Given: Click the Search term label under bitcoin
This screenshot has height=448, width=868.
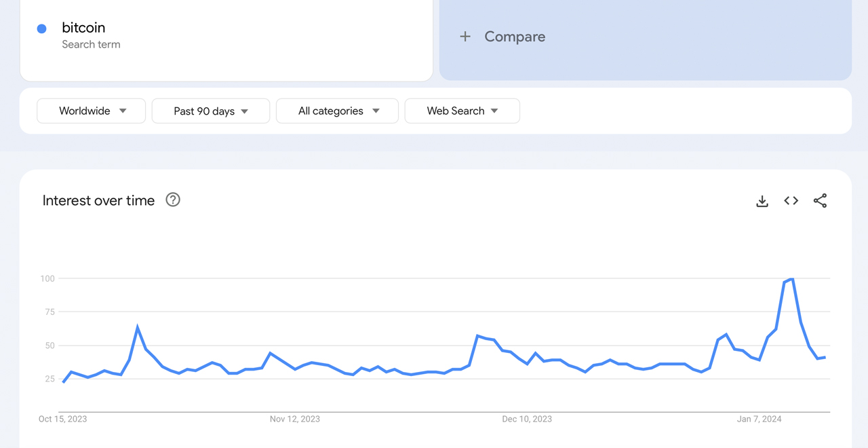Looking at the screenshot, I should [x=91, y=44].
